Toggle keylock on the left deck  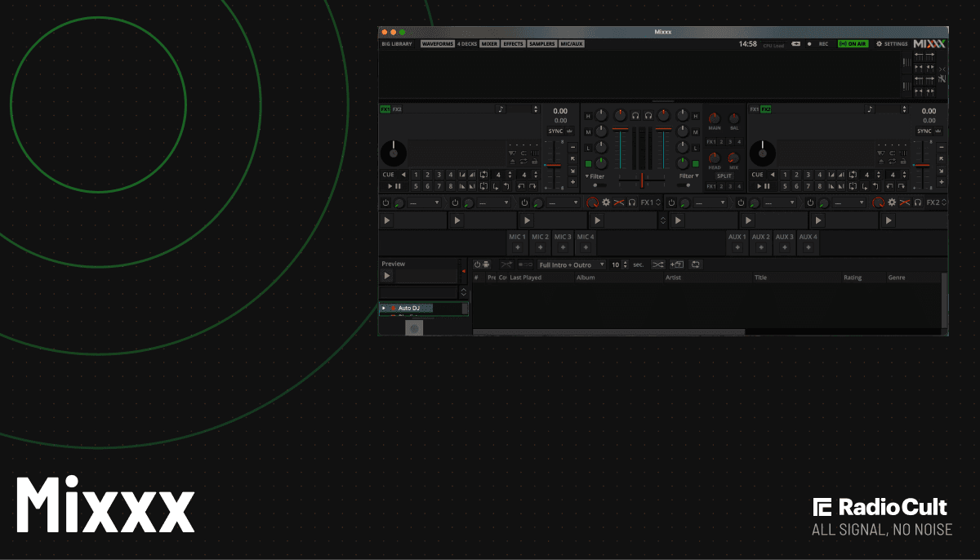click(535, 162)
